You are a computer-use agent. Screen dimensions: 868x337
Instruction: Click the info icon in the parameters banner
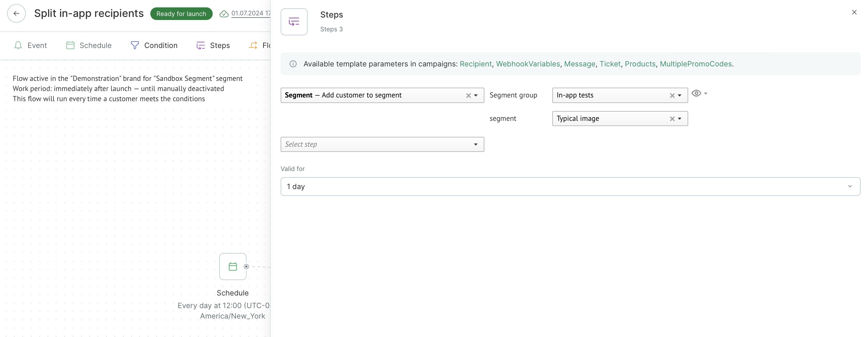click(x=293, y=64)
